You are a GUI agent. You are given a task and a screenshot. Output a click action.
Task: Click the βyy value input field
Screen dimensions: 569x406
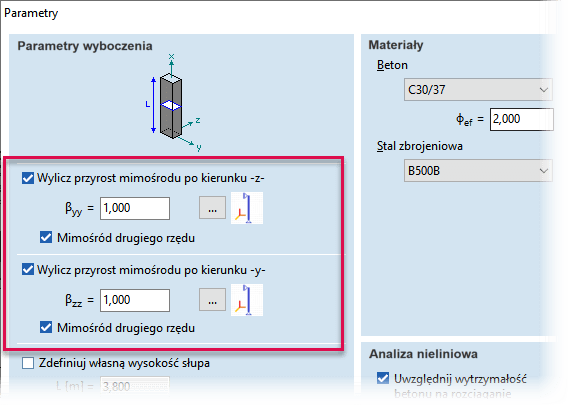click(135, 208)
